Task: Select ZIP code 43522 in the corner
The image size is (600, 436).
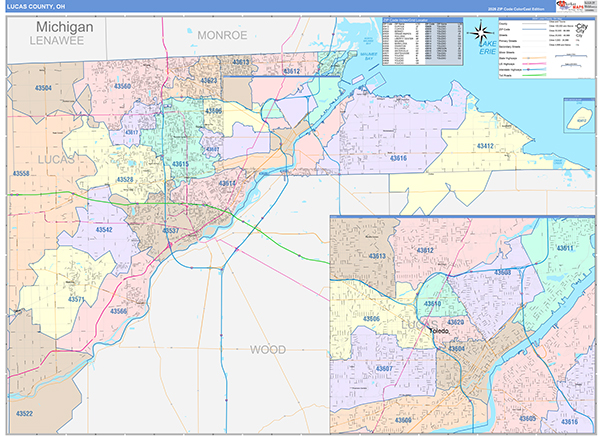Action: [x=23, y=413]
